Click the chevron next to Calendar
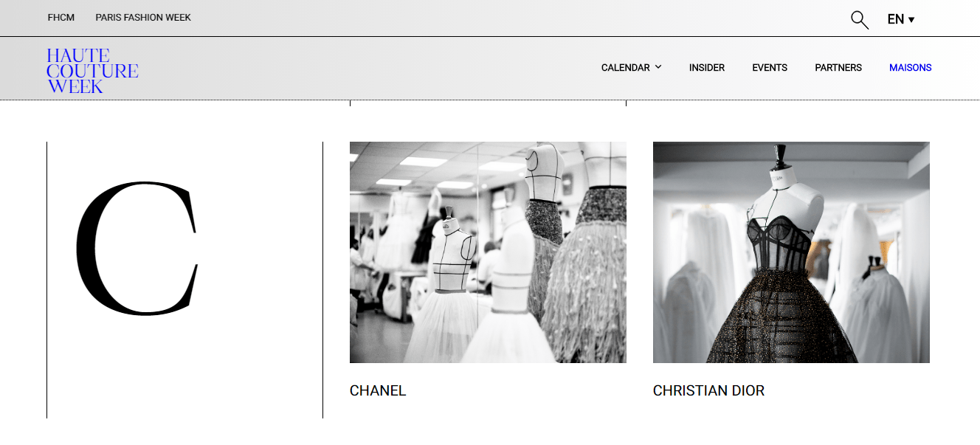 [658, 67]
